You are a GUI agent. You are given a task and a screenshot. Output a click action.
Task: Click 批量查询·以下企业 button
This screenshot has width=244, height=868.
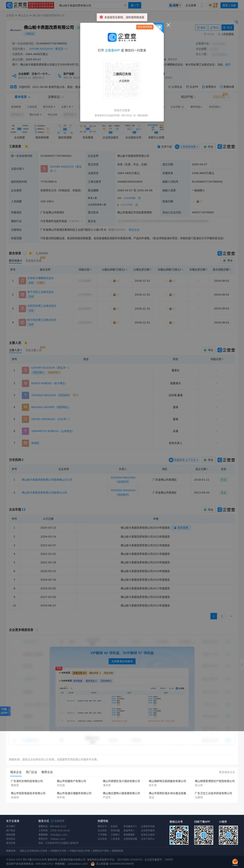tap(184, 460)
